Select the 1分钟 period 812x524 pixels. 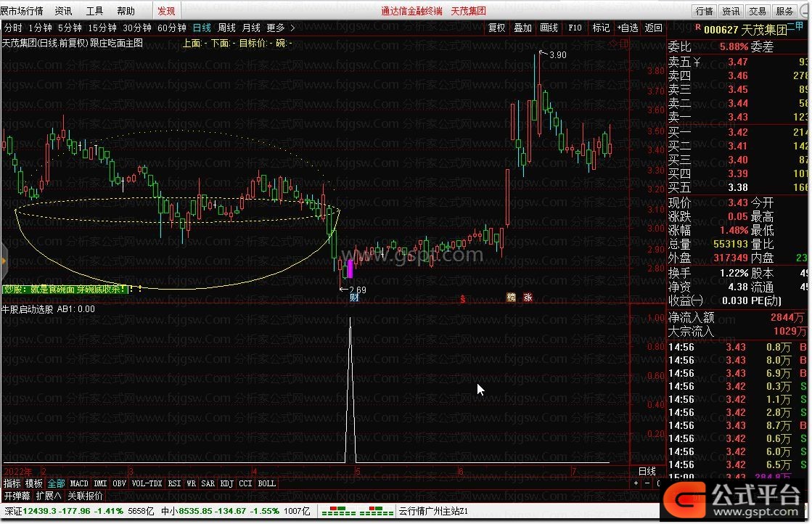(x=41, y=28)
